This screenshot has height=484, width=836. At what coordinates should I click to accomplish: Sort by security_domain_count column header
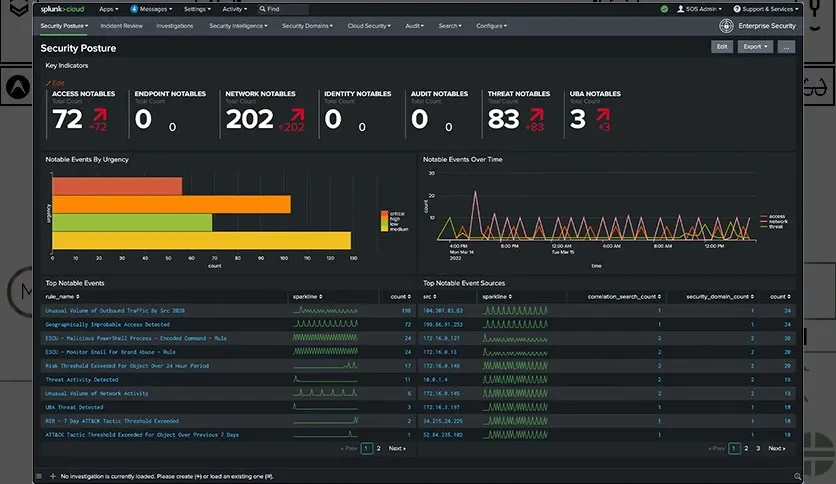[x=720, y=296]
